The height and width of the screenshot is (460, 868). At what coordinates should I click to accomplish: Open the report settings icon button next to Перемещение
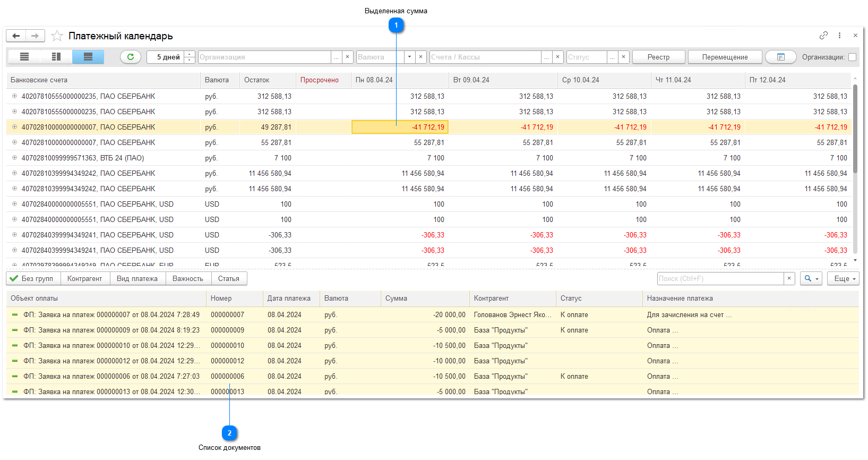point(781,57)
